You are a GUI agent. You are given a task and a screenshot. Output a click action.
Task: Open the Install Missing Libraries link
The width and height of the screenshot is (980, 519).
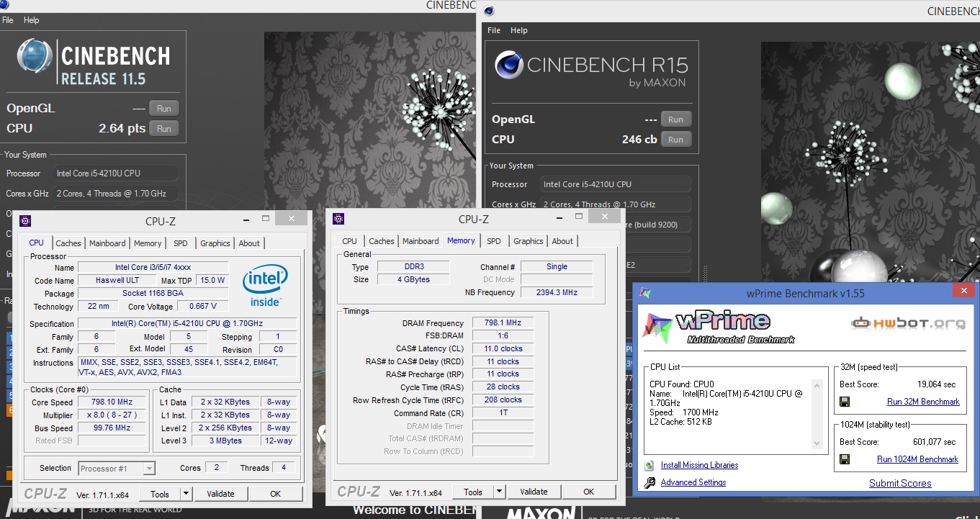(699, 466)
